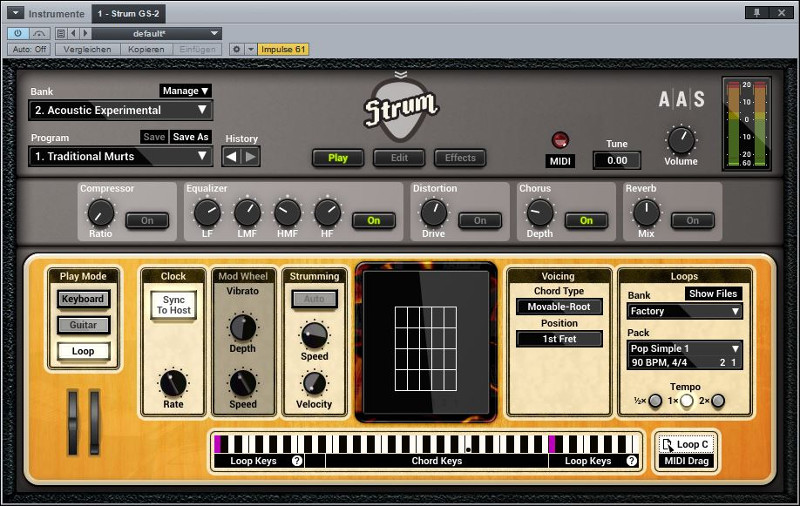Viewport: 800px width, 506px height.
Task: Open the Loops Bank Factory dropdown
Action: point(684,311)
